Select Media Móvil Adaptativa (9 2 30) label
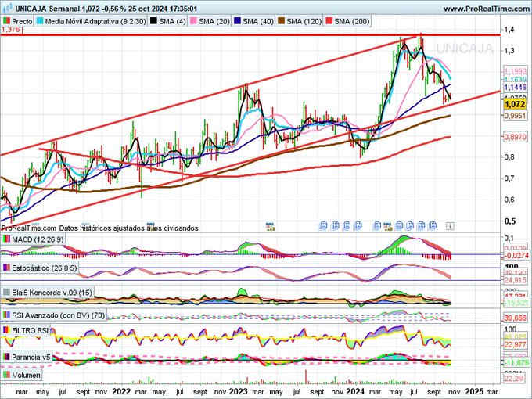Image resolution: width=532 pixels, height=399 pixels. coord(95,21)
